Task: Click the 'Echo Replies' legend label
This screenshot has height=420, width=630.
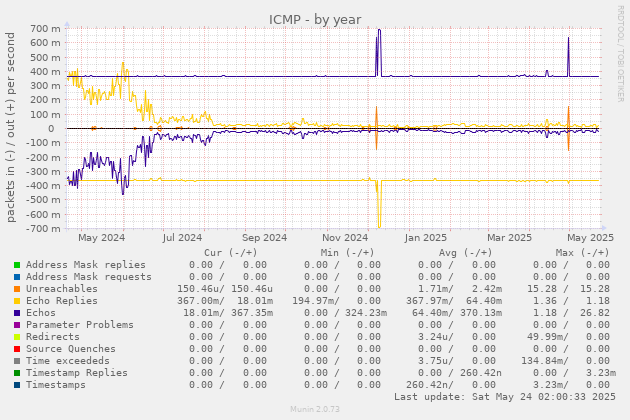Action: pyautogui.click(x=62, y=301)
